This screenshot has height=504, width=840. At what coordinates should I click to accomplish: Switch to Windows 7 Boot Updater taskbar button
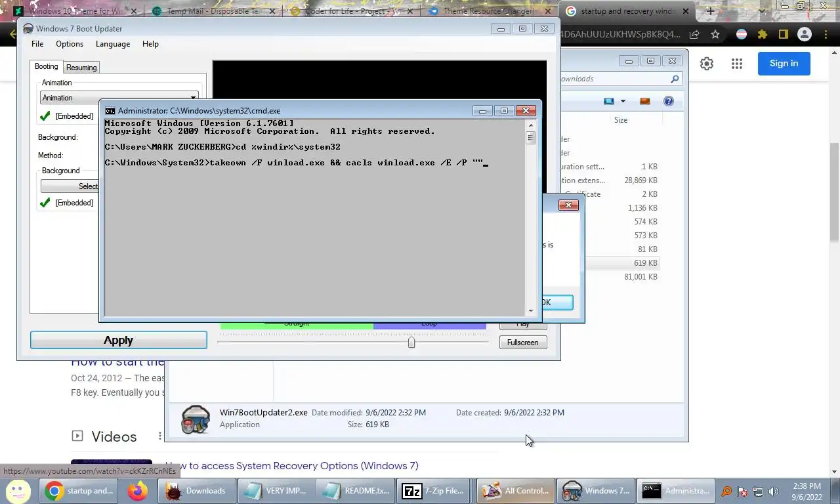click(596, 491)
